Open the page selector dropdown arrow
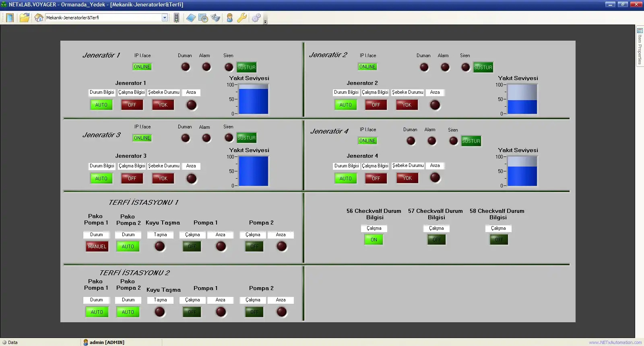 coord(165,18)
